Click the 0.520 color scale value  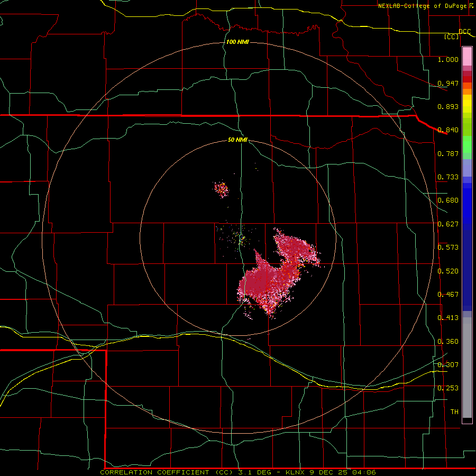tap(448, 271)
